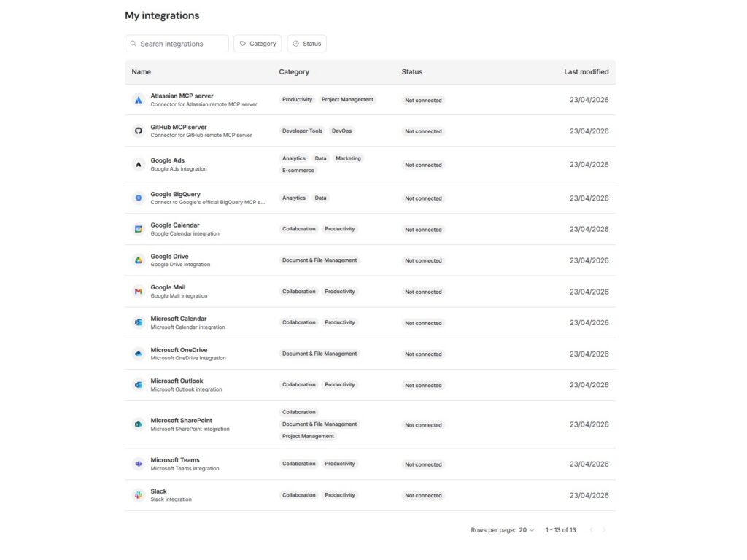The height and width of the screenshot is (560, 747).
Task: Open Google Drive integration name
Action: coord(169,256)
